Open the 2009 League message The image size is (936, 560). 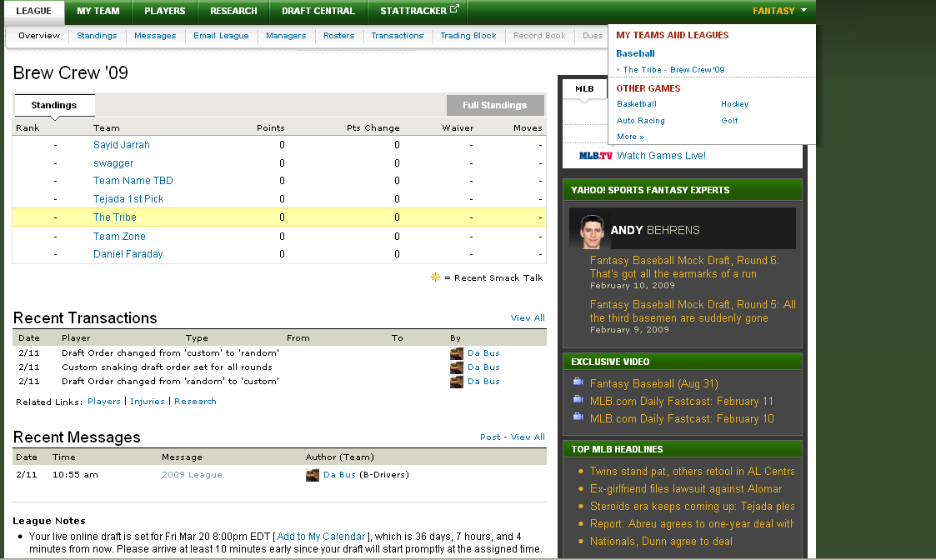[x=192, y=475]
